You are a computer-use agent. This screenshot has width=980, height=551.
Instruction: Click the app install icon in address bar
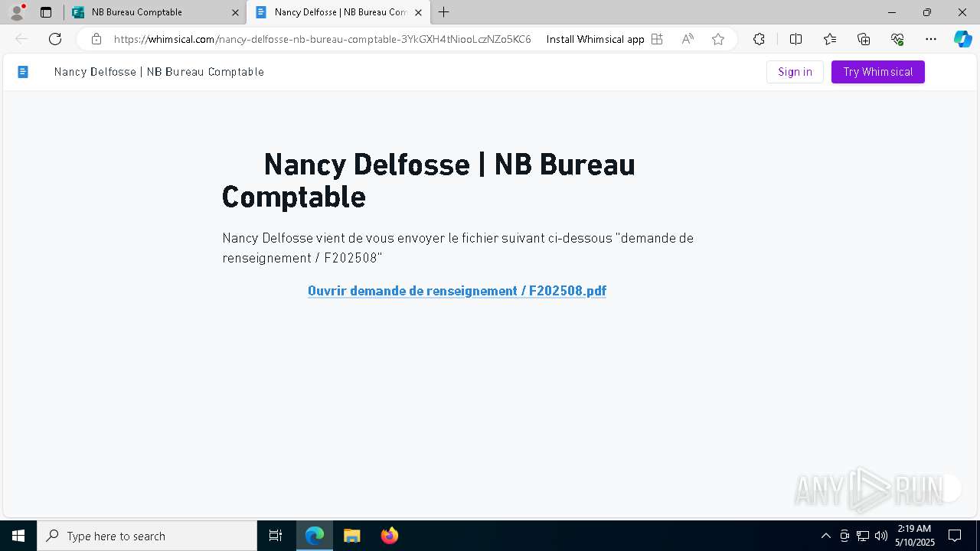657,39
